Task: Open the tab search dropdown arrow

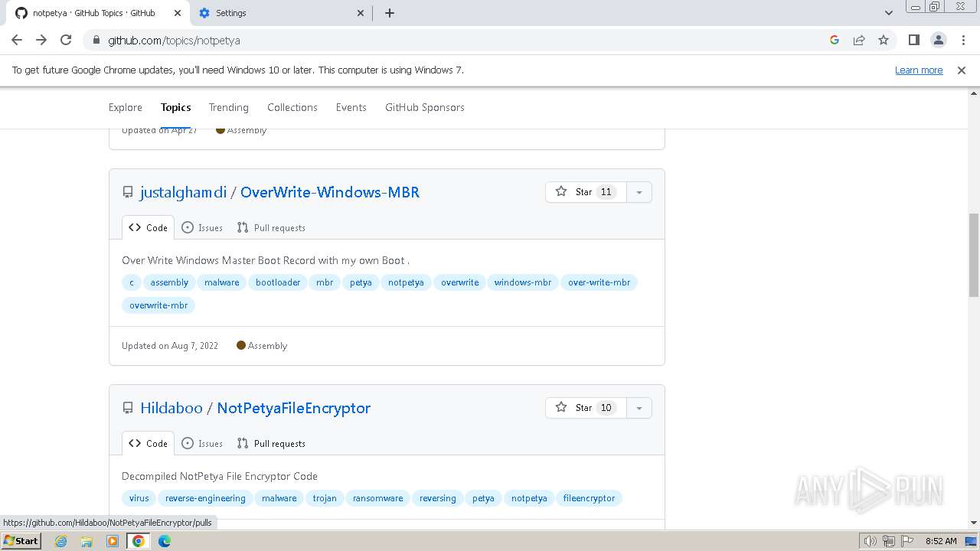Action: click(888, 13)
